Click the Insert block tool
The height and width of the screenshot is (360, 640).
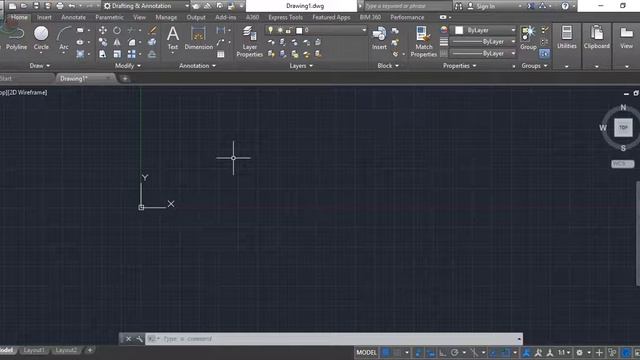[379, 39]
